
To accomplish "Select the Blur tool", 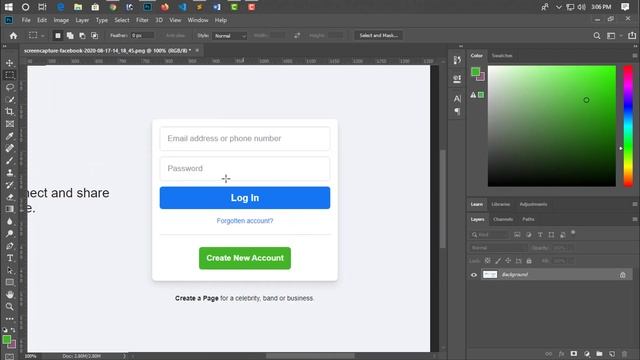I will click(10, 221).
